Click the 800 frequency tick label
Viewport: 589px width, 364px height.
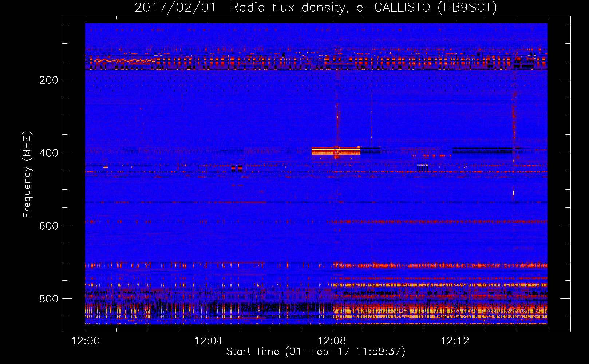[x=49, y=299]
